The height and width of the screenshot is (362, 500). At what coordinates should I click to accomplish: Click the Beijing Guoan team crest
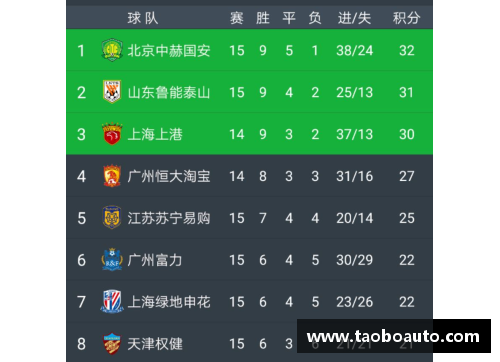click(112, 50)
